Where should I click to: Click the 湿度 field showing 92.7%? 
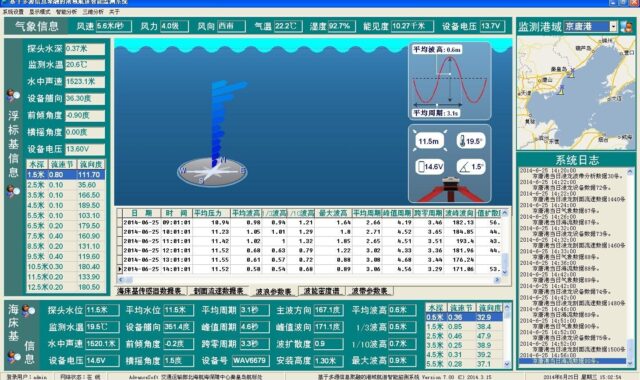click(x=342, y=26)
